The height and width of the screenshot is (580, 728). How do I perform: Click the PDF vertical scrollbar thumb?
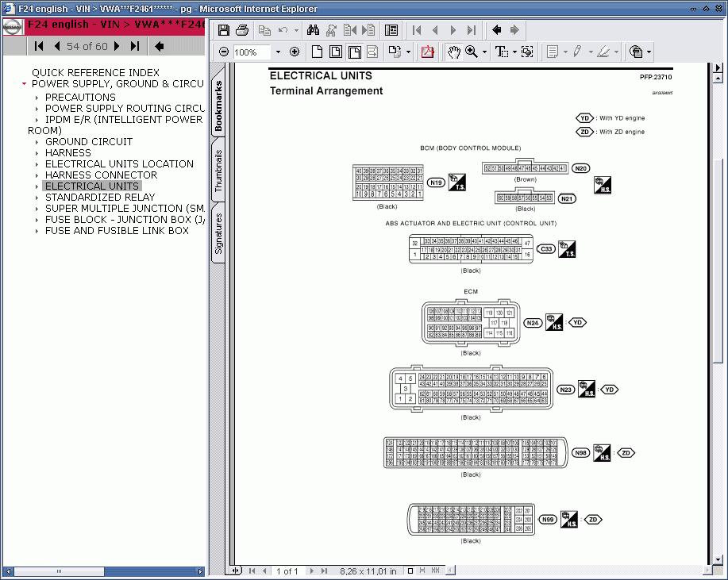(718, 262)
